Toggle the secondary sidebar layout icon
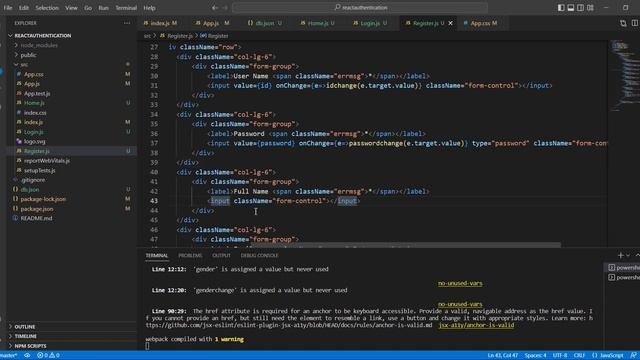Image resolution: width=640 pixels, height=360 pixels. [x=580, y=8]
